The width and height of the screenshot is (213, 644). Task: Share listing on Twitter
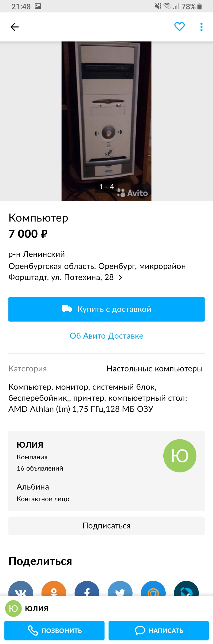tap(120, 589)
